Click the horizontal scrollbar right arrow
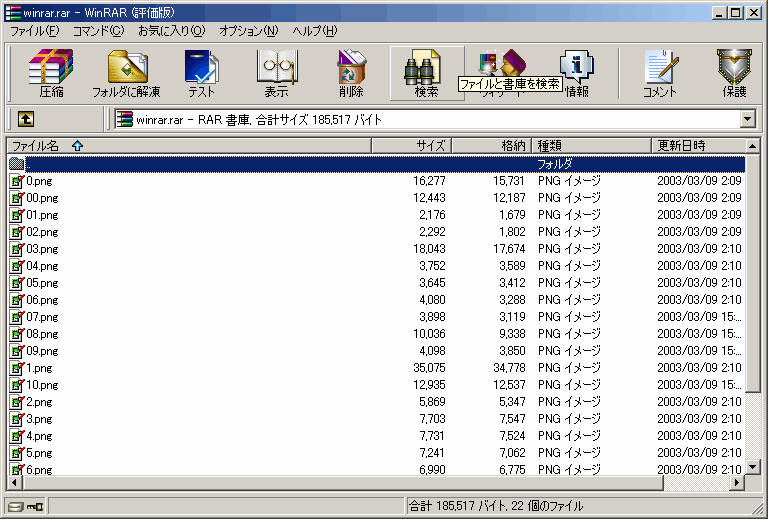The width and height of the screenshot is (768, 519). coord(737,482)
